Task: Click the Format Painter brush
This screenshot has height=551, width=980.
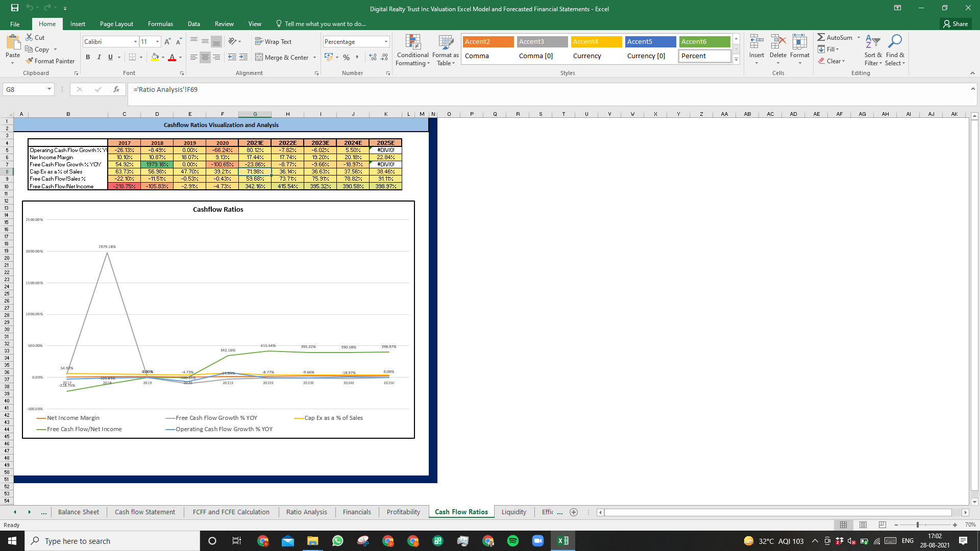Action: pos(50,61)
